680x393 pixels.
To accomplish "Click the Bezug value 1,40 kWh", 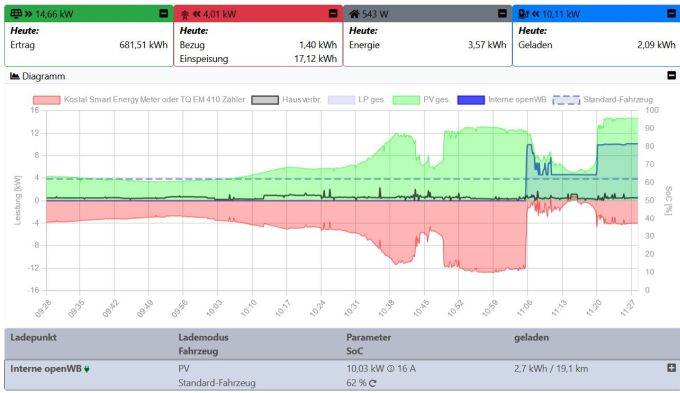I will [x=318, y=45].
